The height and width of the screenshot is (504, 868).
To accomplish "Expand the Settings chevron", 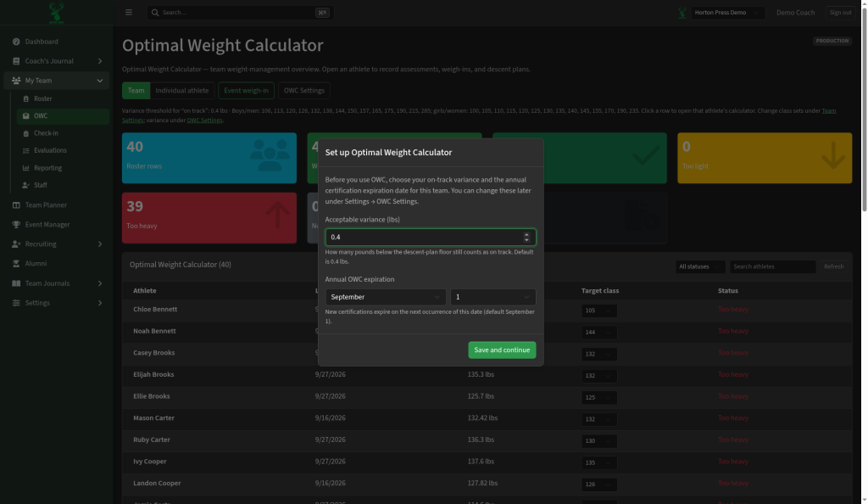I will click(100, 303).
